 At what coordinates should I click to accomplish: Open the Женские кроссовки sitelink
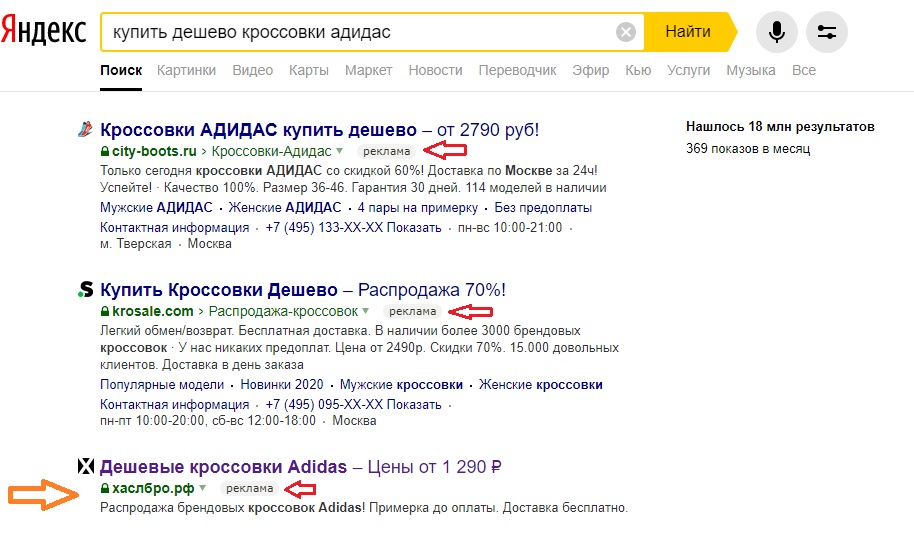click(541, 385)
